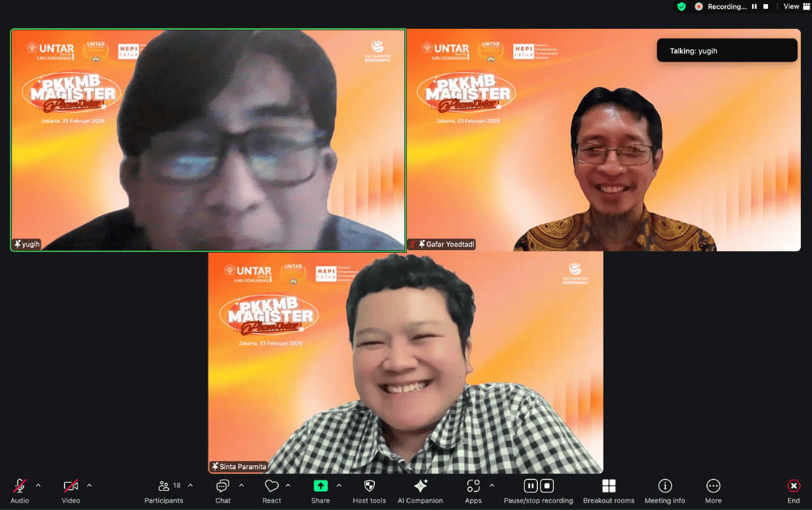Click the red End meeting button

[793, 486]
